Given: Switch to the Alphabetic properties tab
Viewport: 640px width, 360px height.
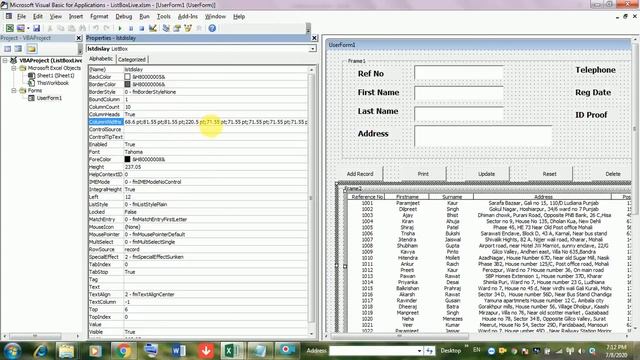Looking at the screenshot, I should pos(101,59).
